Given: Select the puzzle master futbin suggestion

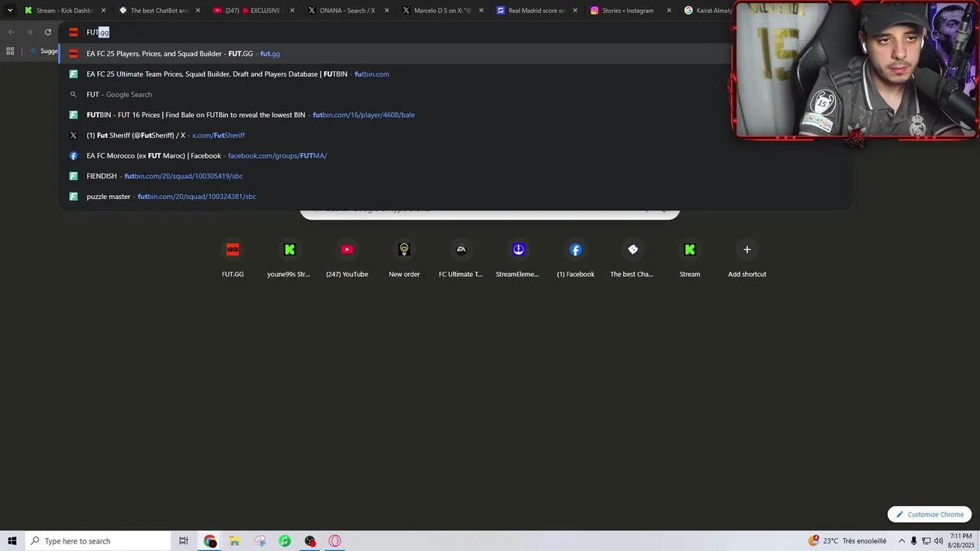Looking at the screenshot, I should tap(456, 197).
